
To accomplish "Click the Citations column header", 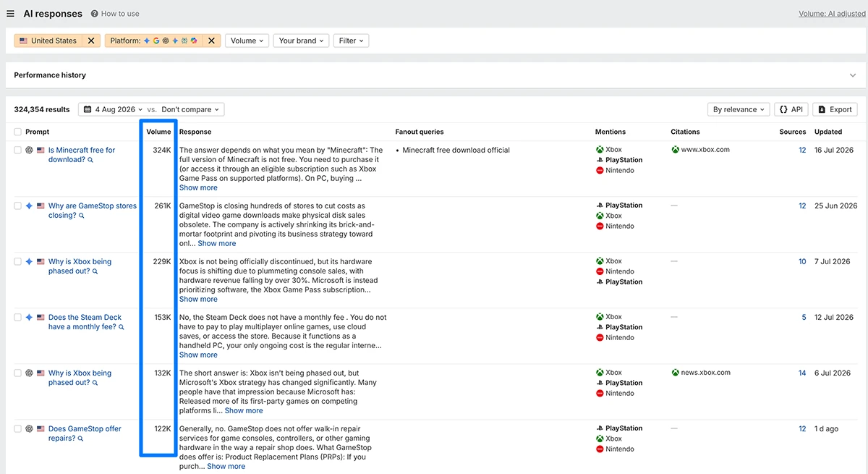I will tap(685, 132).
